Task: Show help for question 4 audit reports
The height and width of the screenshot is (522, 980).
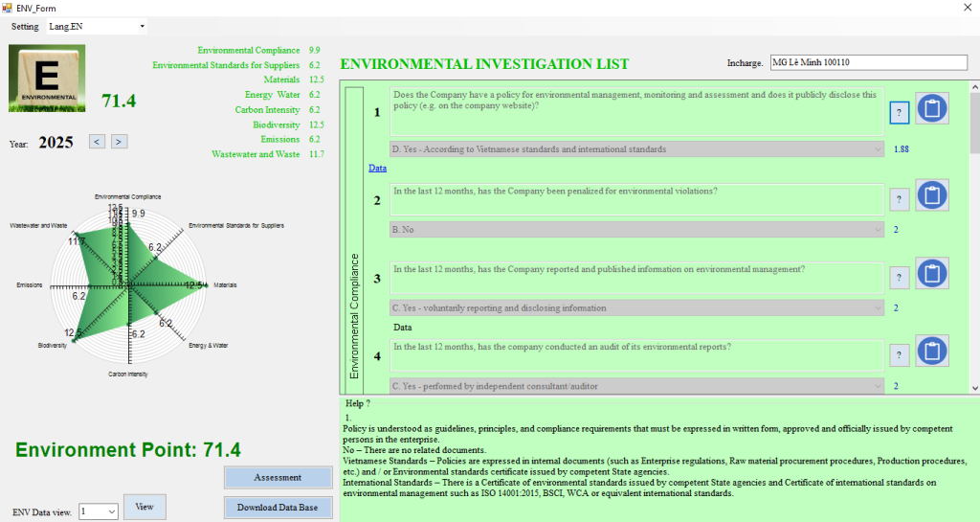Action: click(900, 355)
